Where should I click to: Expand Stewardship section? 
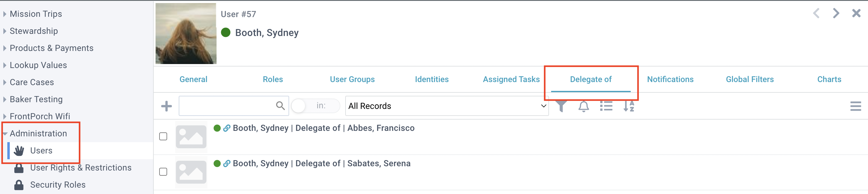click(x=4, y=31)
